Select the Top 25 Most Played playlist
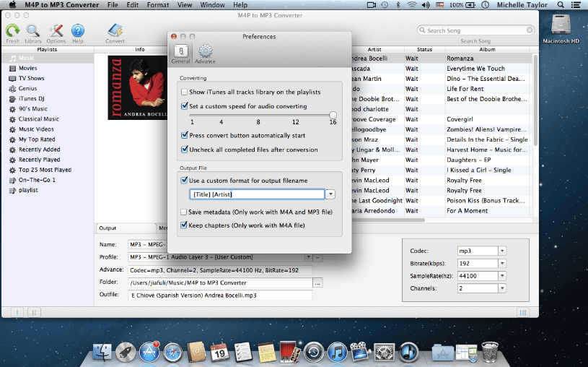Viewport: 588px width, 367px height. tap(47, 170)
